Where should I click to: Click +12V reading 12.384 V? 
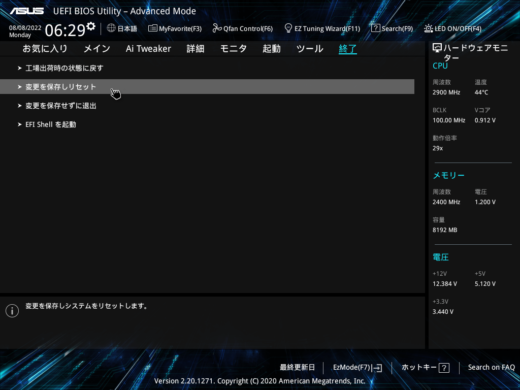tap(445, 284)
